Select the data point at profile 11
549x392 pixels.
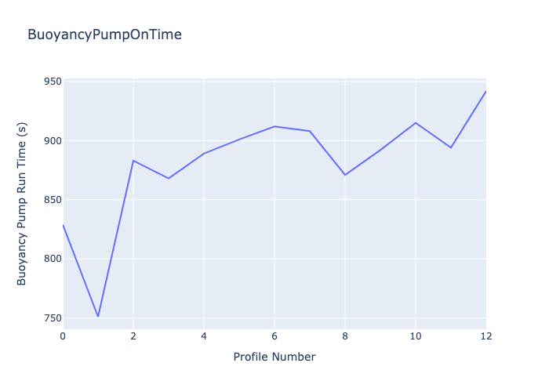(x=451, y=147)
